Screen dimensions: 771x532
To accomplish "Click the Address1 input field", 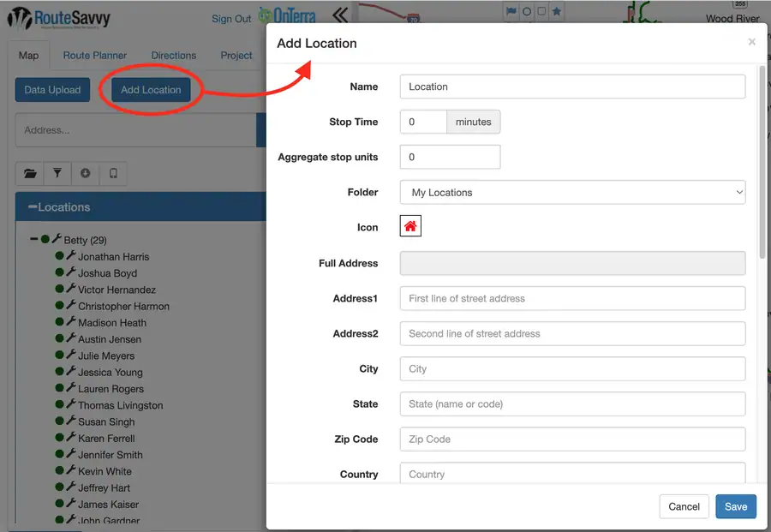I will [x=572, y=298].
